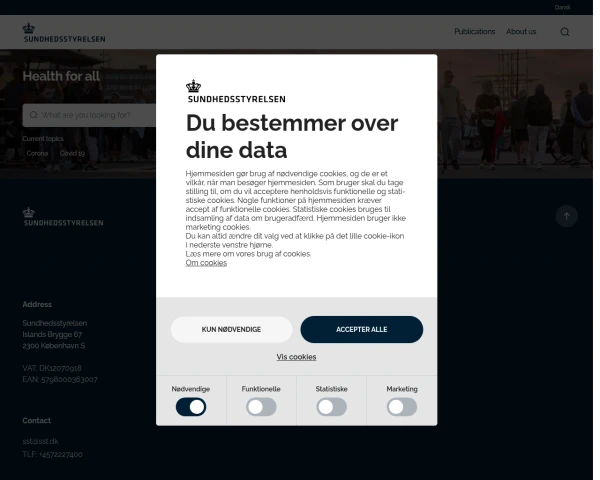The width and height of the screenshot is (600, 480).
Task: Click the magnifier icon inside the search box
Action: (34, 115)
